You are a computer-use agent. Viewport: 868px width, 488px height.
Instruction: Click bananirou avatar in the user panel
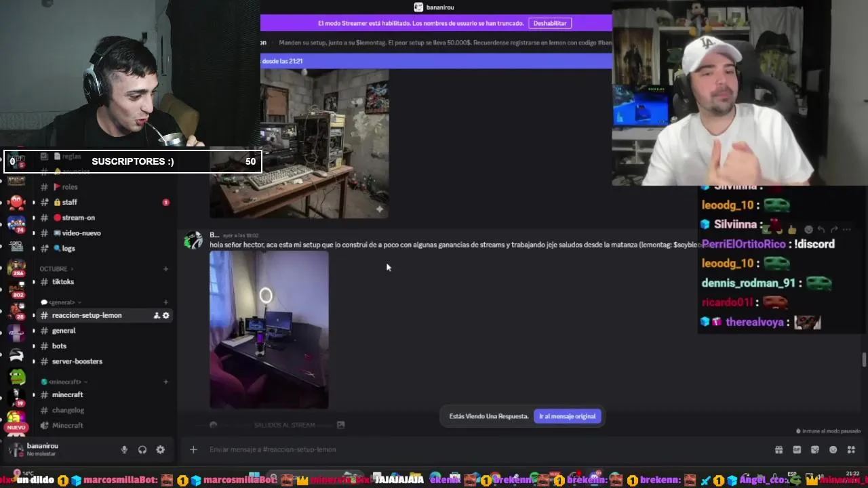coord(16,449)
